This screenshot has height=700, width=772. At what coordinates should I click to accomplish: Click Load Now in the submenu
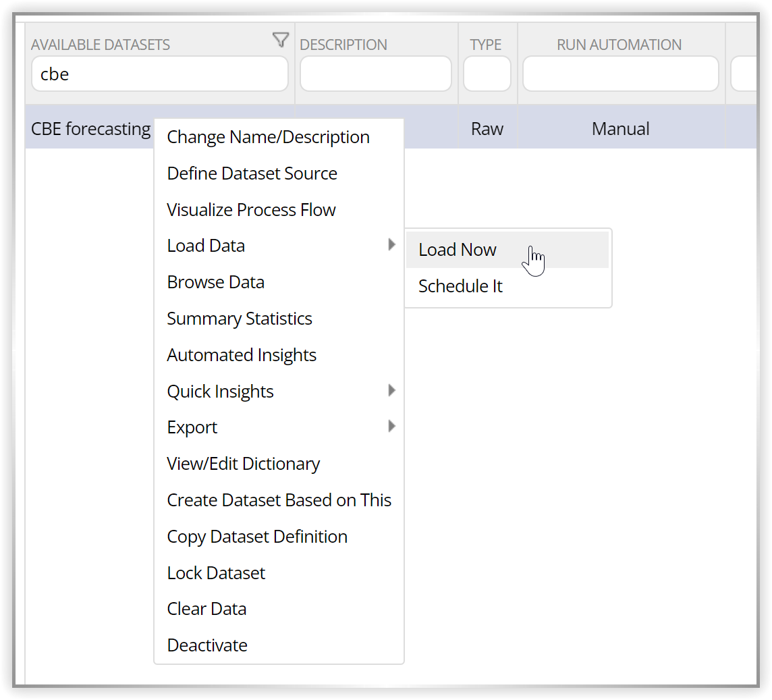(507, 250)
